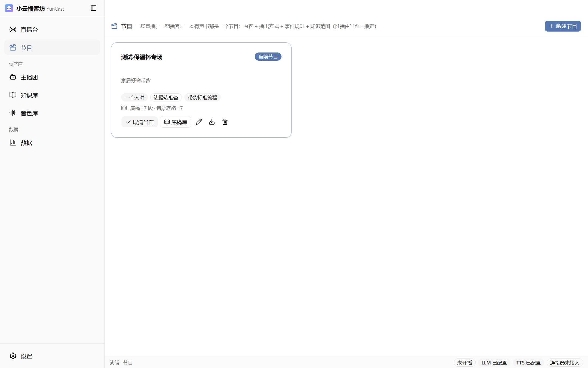The image size is (588, 368).
Task: Collapse the sidebar with the panel icon
Action: [x=94, y=8]
